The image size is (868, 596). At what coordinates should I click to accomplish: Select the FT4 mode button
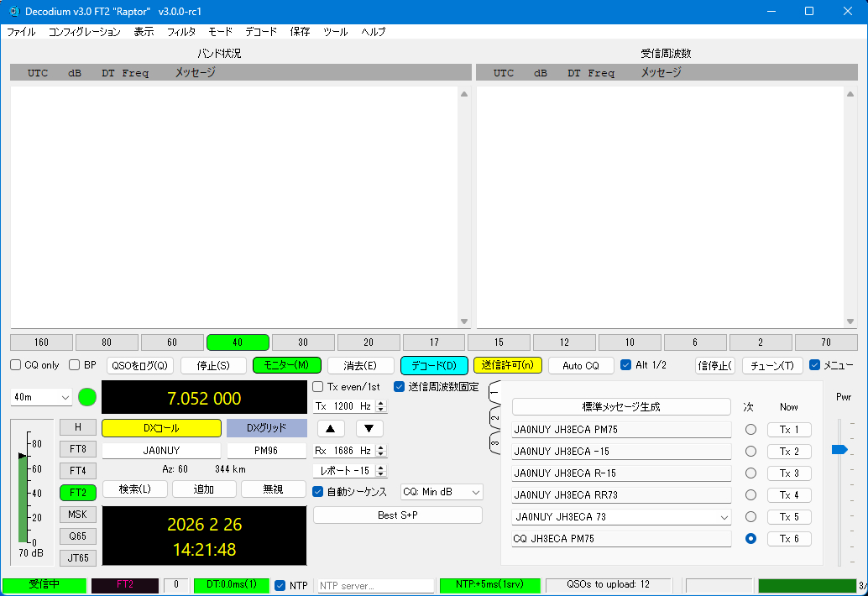[x=77, y=471]
